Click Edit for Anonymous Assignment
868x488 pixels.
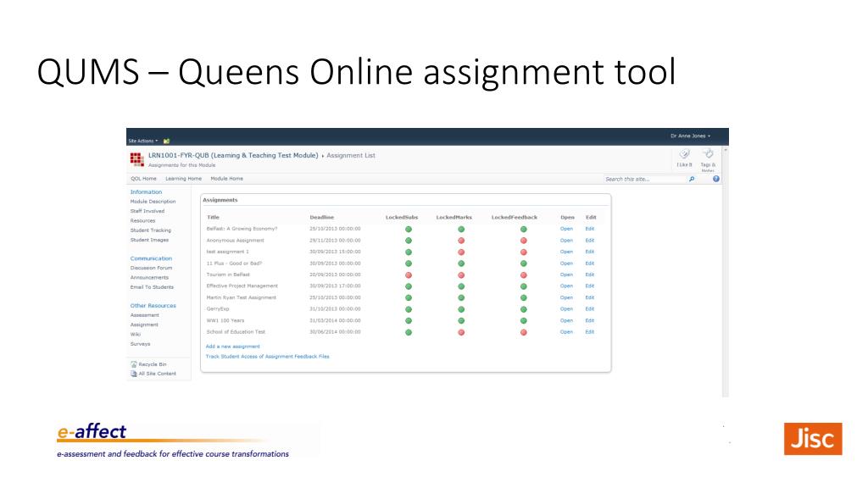pyautogui.click(x=590, y=240)
